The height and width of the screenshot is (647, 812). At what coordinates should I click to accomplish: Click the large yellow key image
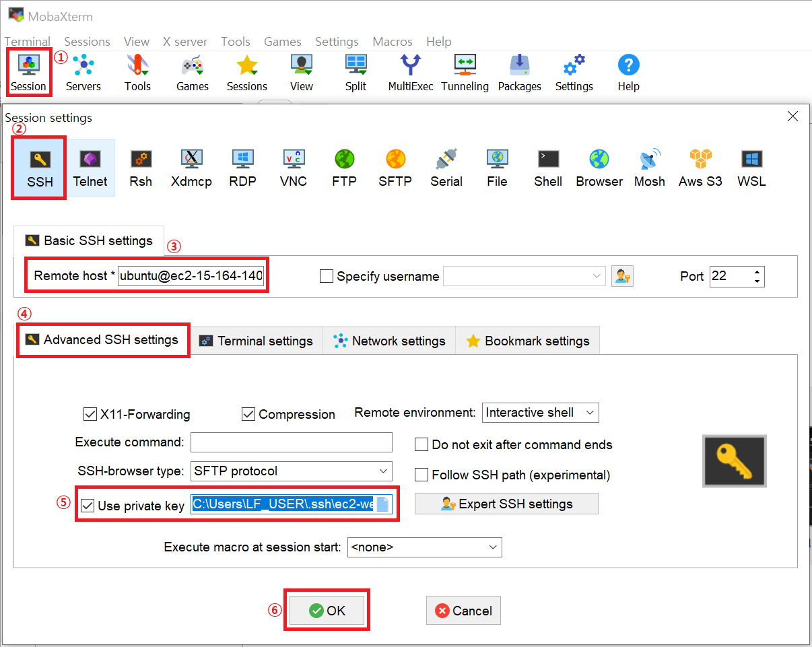[735, 461]
